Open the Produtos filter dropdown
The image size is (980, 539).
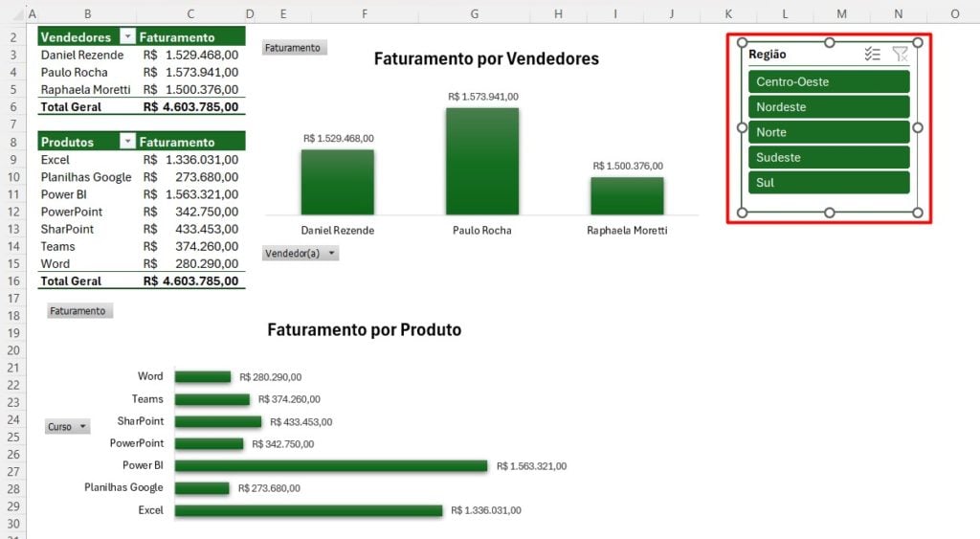127,142
